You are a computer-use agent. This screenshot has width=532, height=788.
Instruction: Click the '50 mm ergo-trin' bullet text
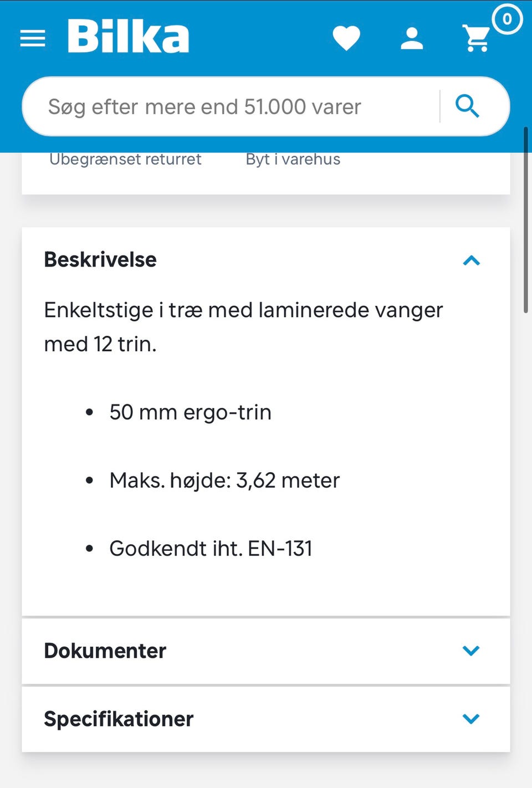[190, 412]
